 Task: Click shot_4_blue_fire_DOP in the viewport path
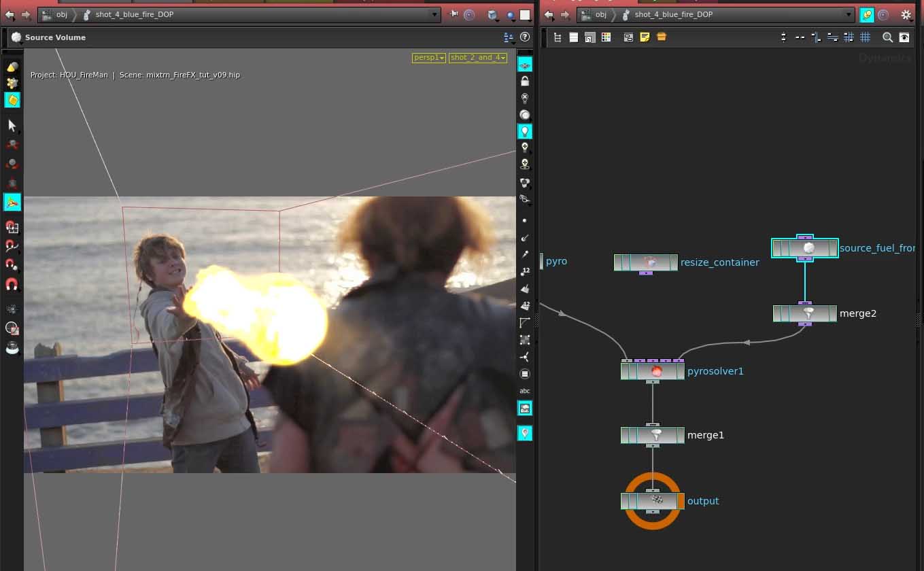[134, 14]
